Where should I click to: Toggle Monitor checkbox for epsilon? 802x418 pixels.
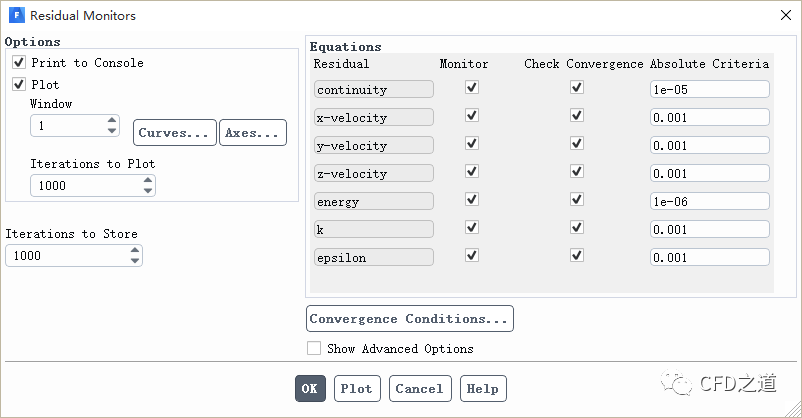472,256
